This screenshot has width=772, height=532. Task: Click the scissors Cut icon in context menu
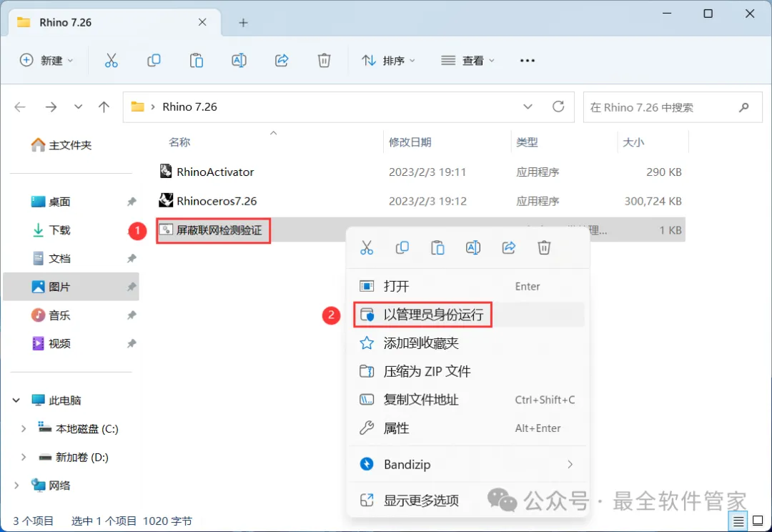coord(367,247)
